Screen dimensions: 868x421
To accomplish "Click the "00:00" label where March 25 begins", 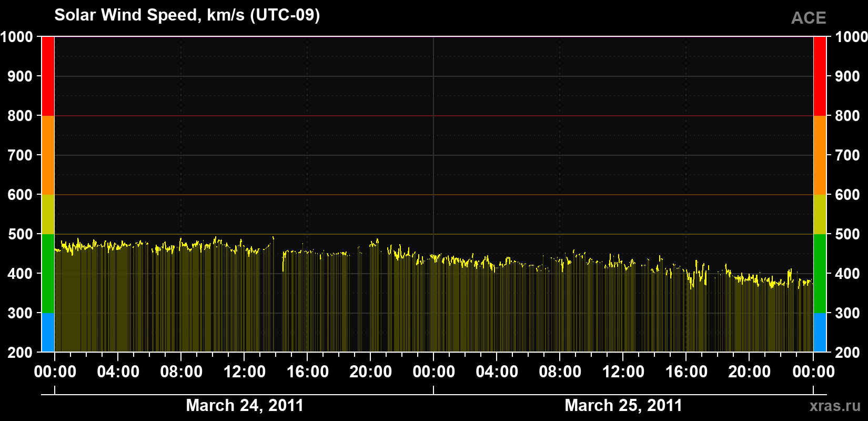I will [x=434, y=372].
